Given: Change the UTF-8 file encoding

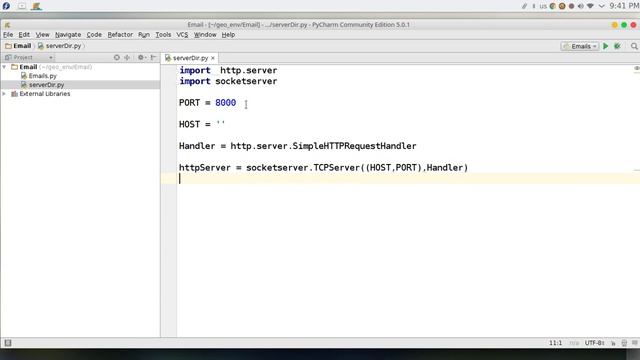Looking at the screenshot, I should [594, 343].
